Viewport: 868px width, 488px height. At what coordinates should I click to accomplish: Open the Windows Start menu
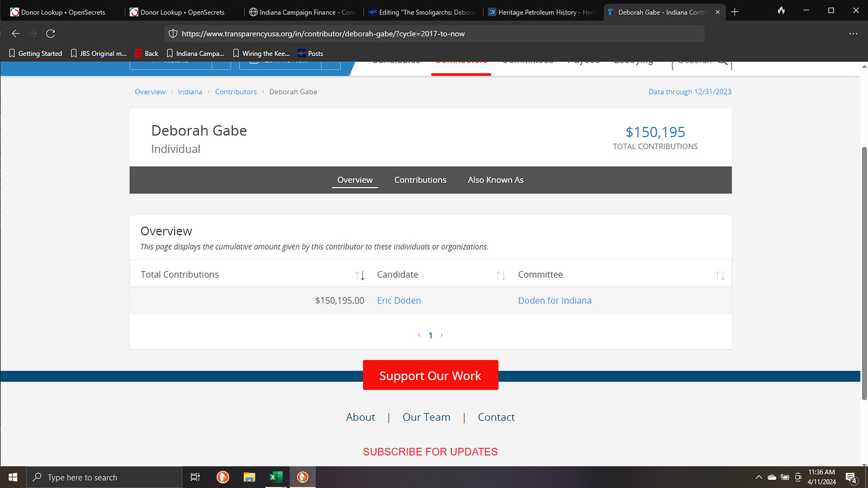click(x=13, y=477)
